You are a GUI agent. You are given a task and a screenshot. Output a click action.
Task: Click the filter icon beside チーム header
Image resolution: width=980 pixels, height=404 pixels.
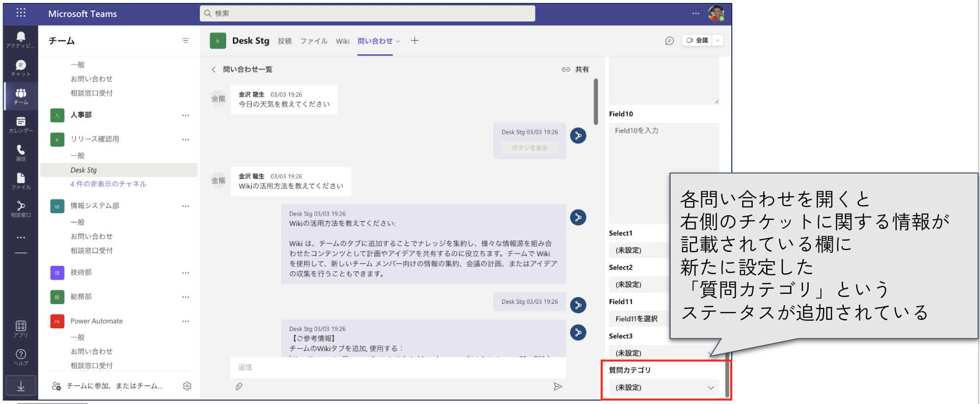pyautogui.click(x=186, y=41)
